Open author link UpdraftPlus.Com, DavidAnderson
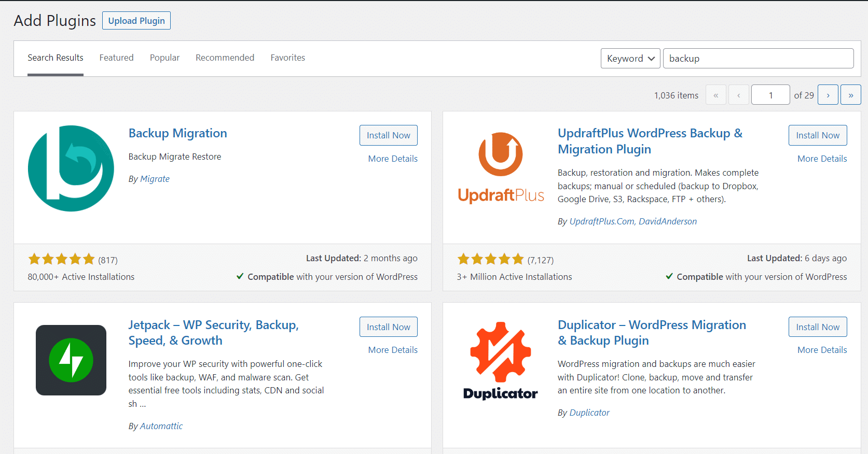 (633, 221)
